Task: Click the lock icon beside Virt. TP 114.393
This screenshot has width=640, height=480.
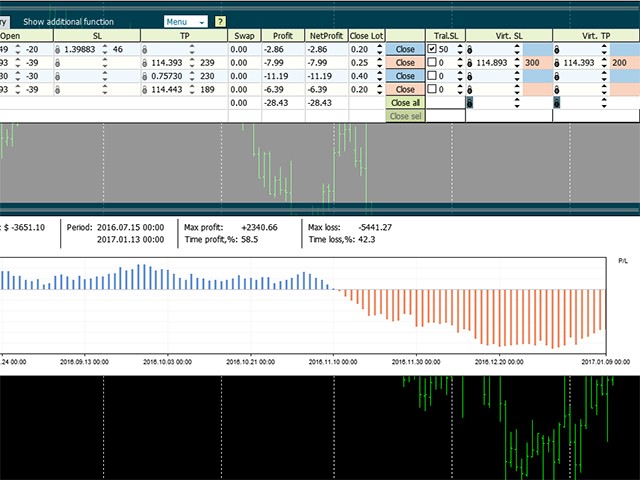Action: (x=557, y=63)
